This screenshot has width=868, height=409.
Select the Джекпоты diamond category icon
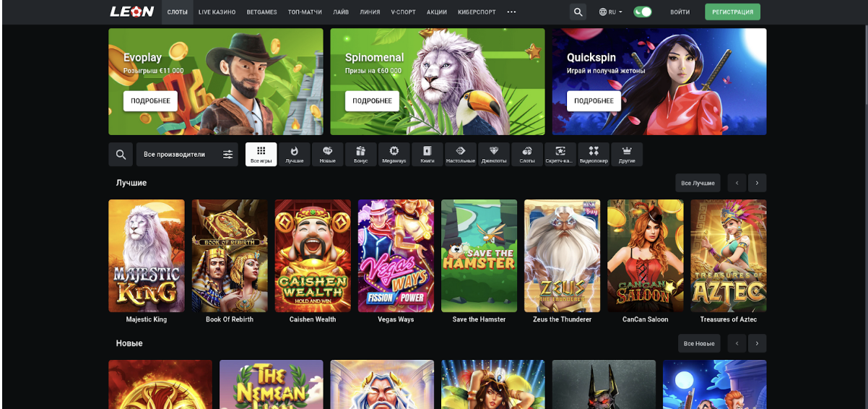pos(494,155)
